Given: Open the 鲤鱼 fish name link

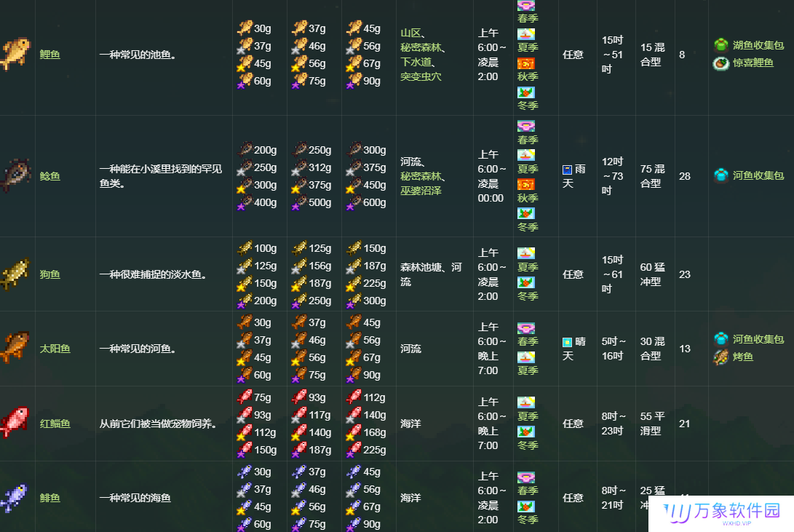Looking at the screenshot, I should (49, 54).
